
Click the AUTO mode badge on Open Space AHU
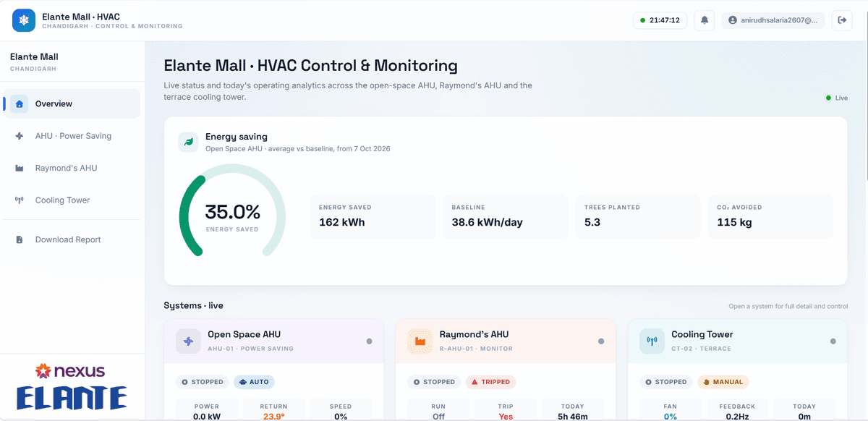click(254, 382)
